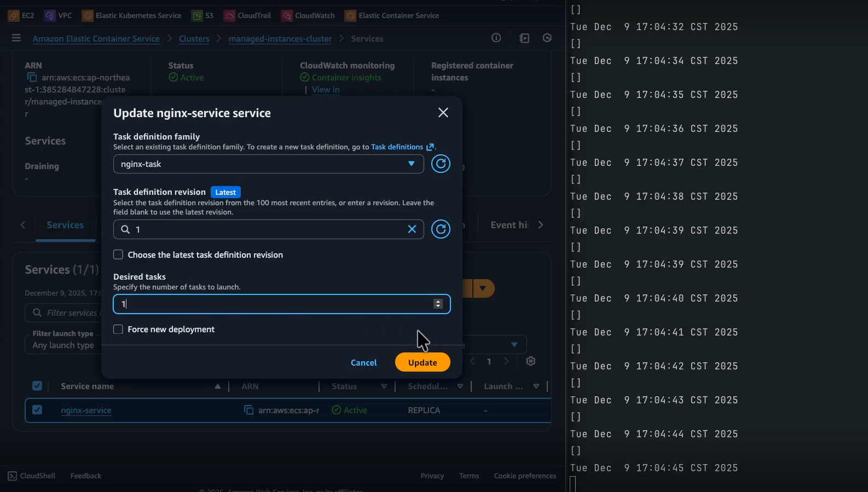Open CloudShell from the footer

32,476
